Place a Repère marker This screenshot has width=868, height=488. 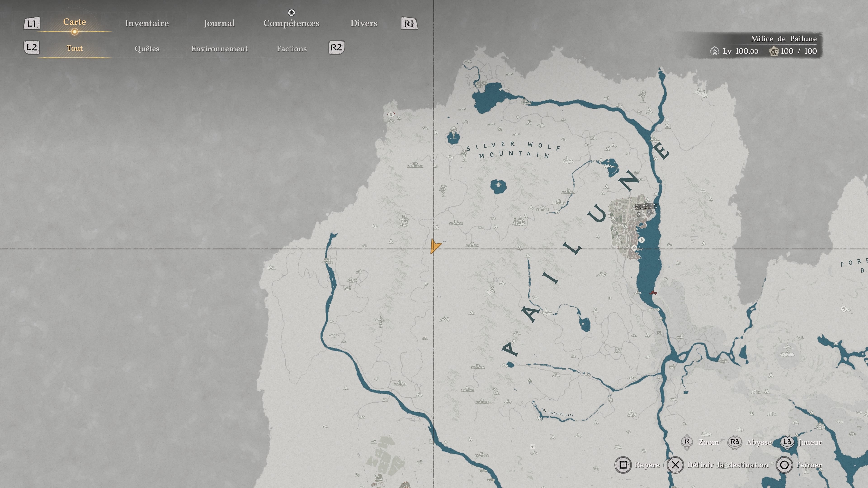pos(647,465)
